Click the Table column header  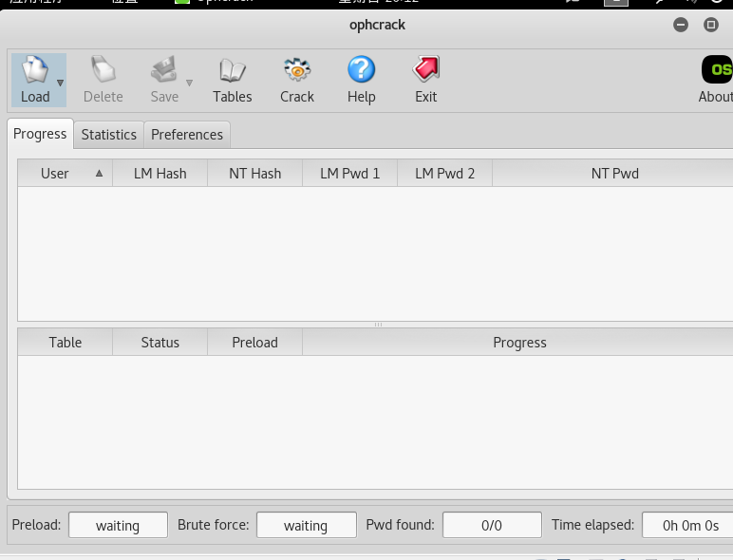66,343
